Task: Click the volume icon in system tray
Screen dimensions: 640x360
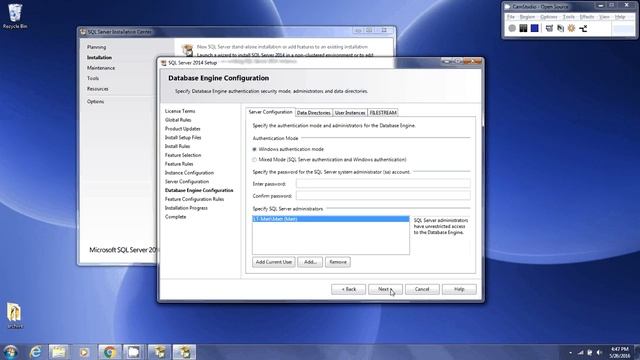Action: [x=599, y=352]
